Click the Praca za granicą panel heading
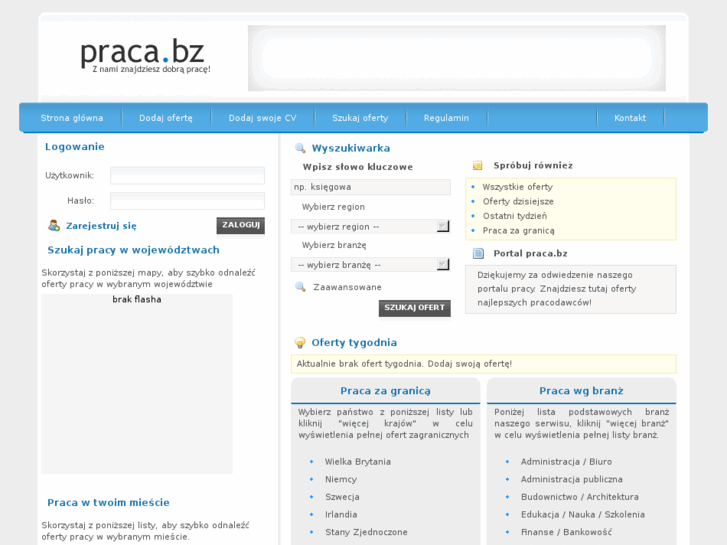The height and width of the screenshot is (545, 727). tap(385, 391)
